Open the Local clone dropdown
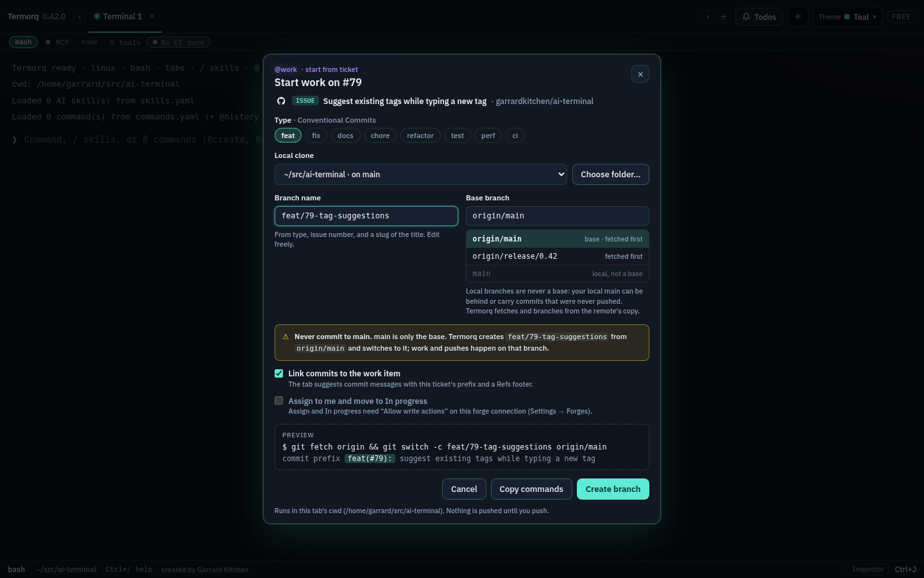Image resolution: width=924 pixels, height=578 pixels. click(x=421, y=175)
